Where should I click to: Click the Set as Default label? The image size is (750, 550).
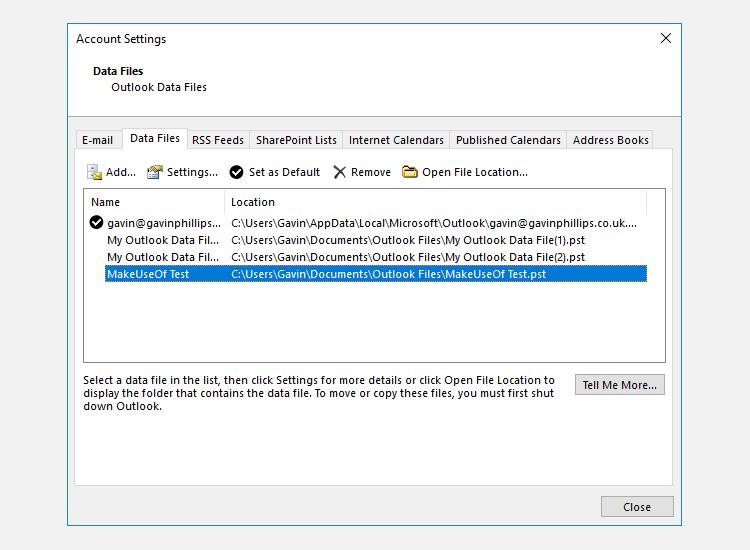(x=285, y=172)
